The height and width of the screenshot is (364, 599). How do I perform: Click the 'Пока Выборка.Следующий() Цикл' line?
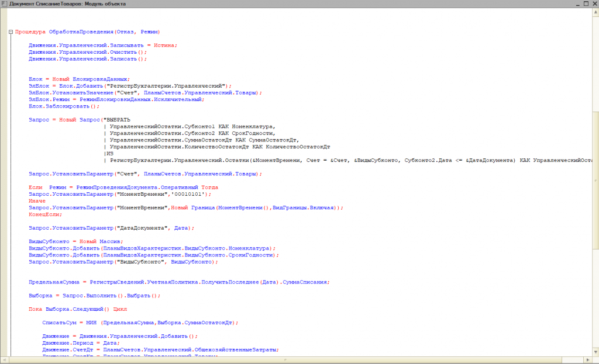[x=78, y=310]
